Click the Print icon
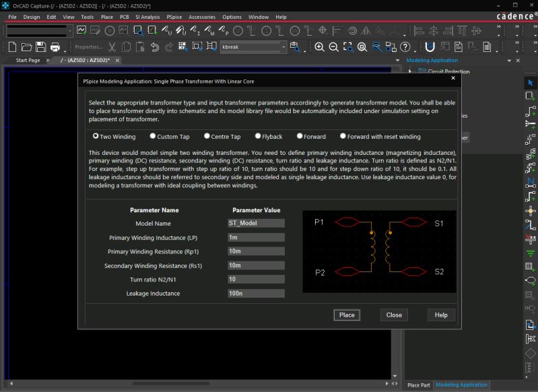Viewport: 538px width, 392px height. pyautogui.click(x=55, y=46)
